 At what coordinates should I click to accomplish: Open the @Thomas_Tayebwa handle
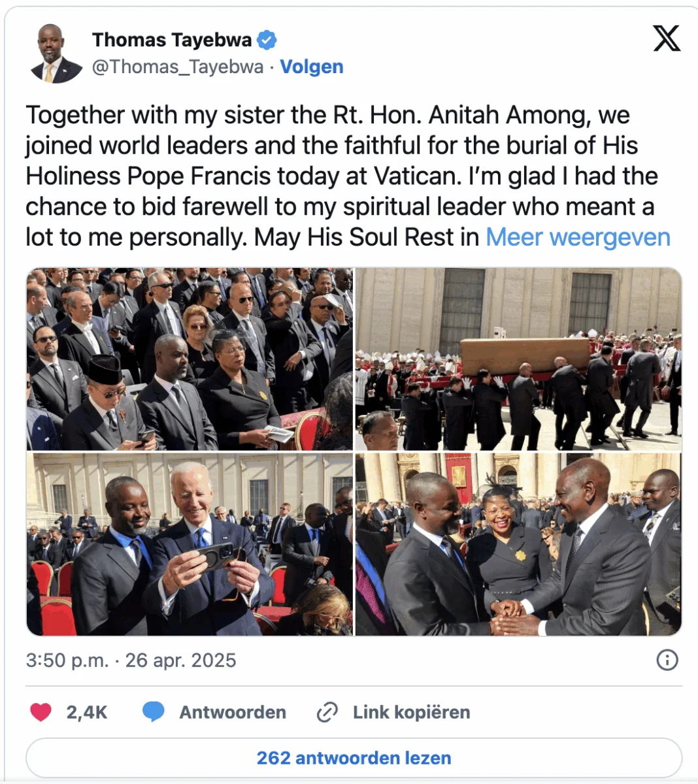[178, 67]
